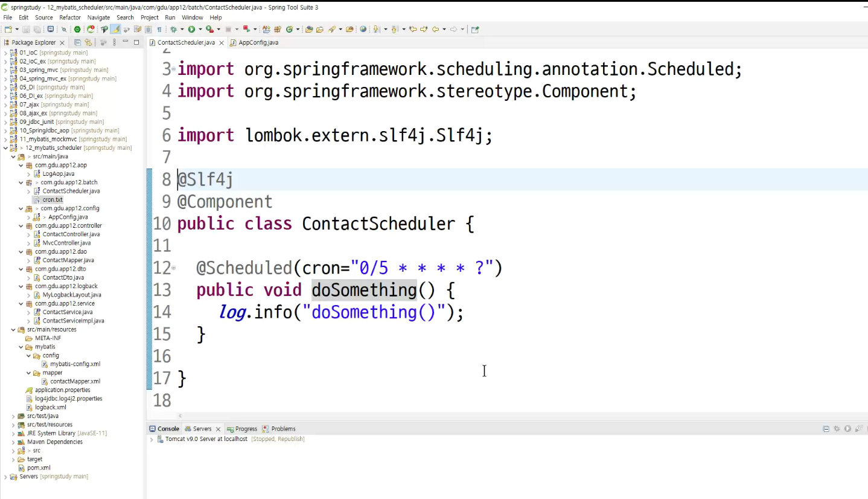Image resolution: width=868 pixels, height=499 pixels.
Task: Switch to the Progress tab
Action: click(x=241, y=429)
